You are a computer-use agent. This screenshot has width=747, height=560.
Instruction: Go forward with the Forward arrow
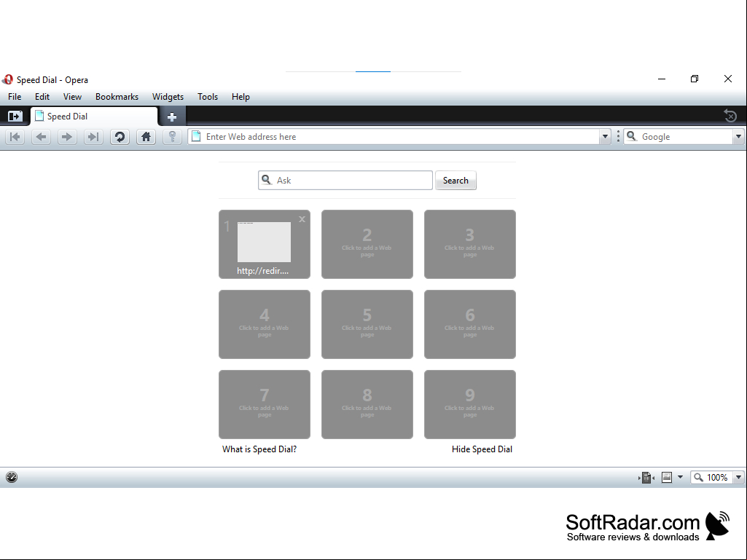(67, 137)
